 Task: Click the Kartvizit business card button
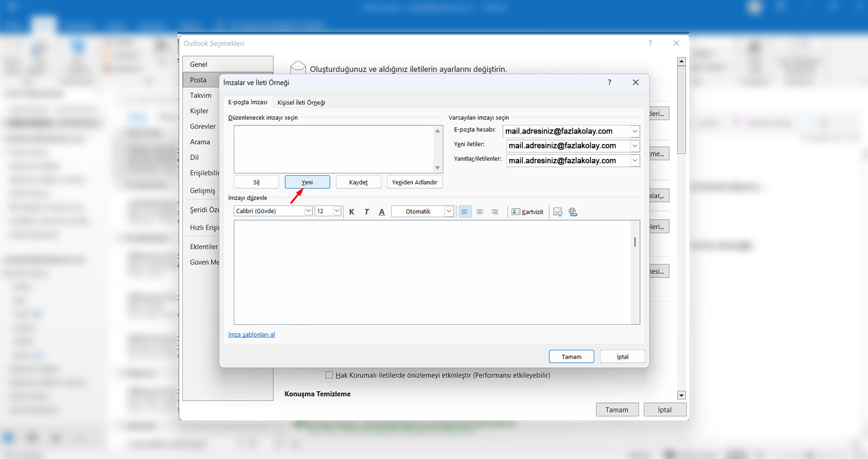point(527,212)
